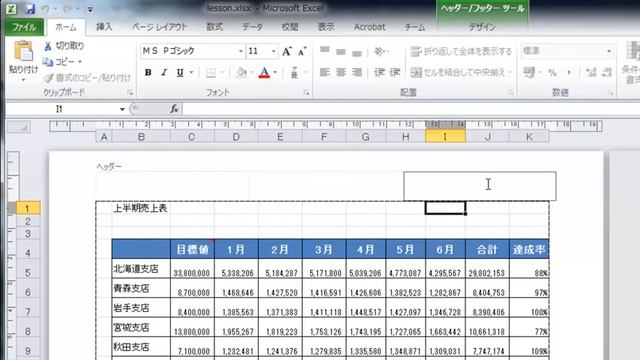Screen dimensions: 640x360
Task: Open the font size dropdown
Action: (273, 51)
